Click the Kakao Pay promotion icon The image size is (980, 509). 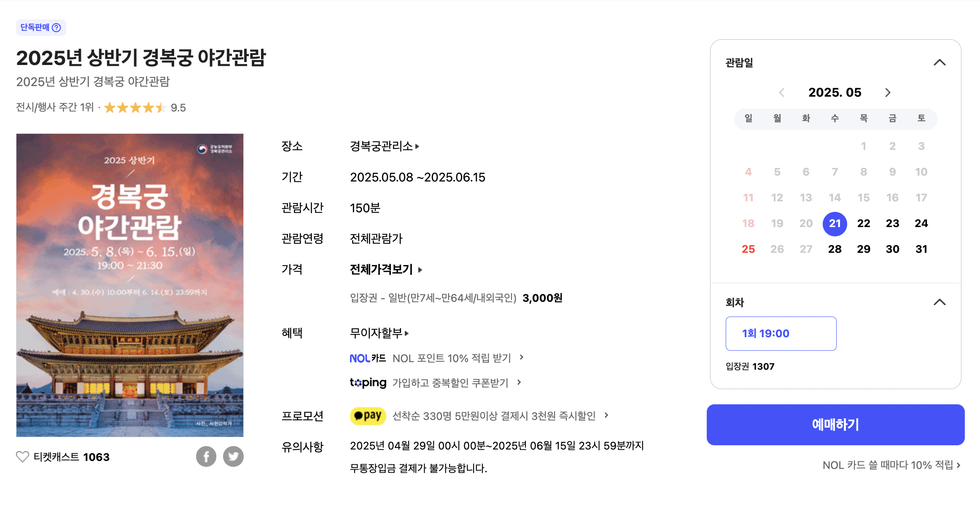368,416
